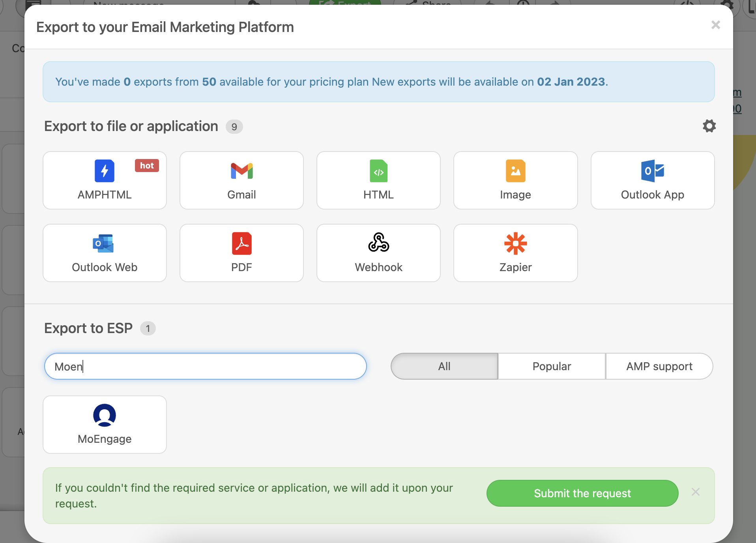Export via Outlook Web
This screenshot has width=756, height=543.
pyautogui.click(x=104, y=253)
